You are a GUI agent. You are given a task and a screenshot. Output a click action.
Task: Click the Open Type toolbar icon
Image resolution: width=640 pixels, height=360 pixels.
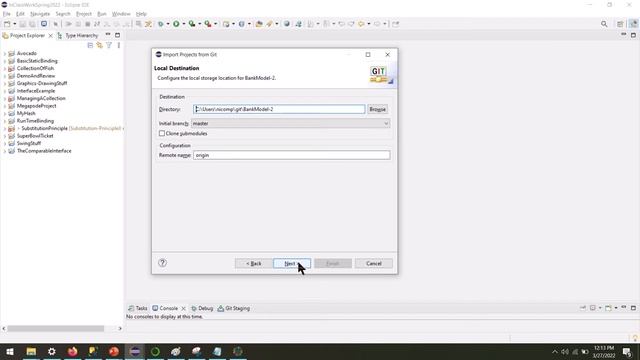[x=259, y=24]
